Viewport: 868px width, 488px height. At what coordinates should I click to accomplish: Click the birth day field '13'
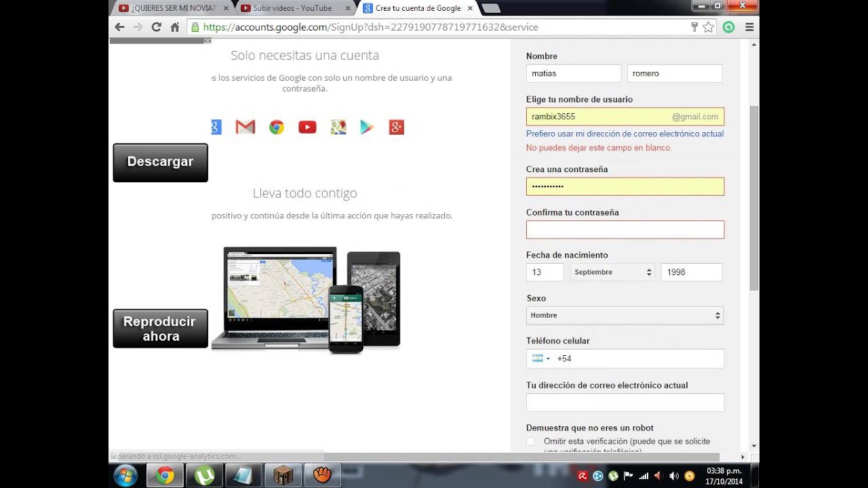(x=545, y=272)
